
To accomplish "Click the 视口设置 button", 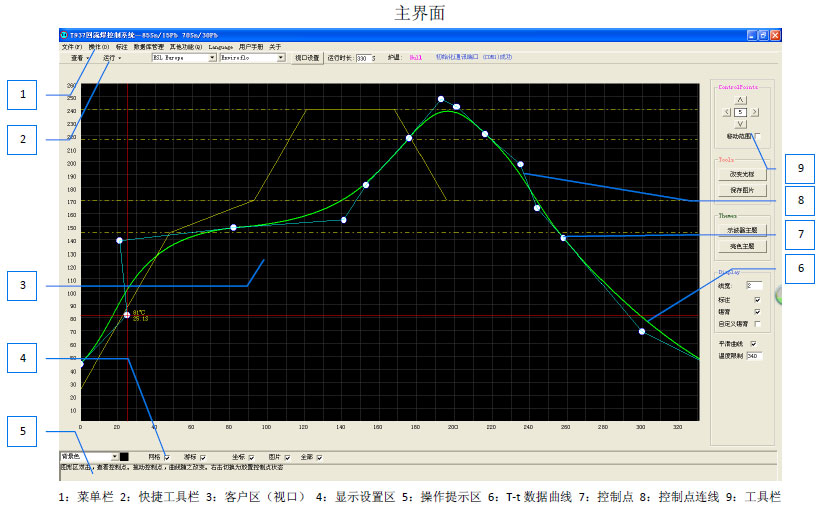I will 307,58.
